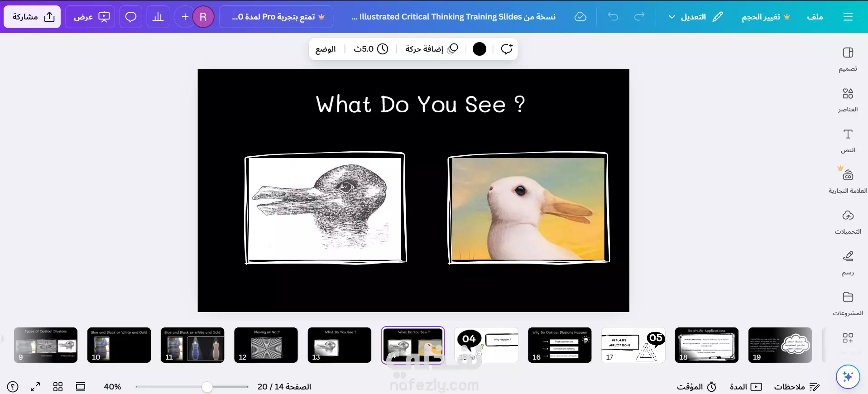Click the add comment icon in toolbar
The height and width of the screenshot is (394, 868).
click(x=507, y=49)
